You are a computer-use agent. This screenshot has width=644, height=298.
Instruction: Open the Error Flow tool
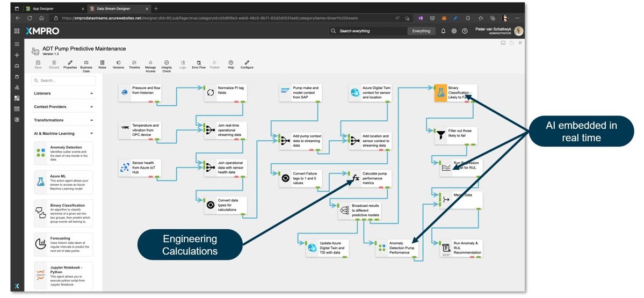click(x=199, y=64)
